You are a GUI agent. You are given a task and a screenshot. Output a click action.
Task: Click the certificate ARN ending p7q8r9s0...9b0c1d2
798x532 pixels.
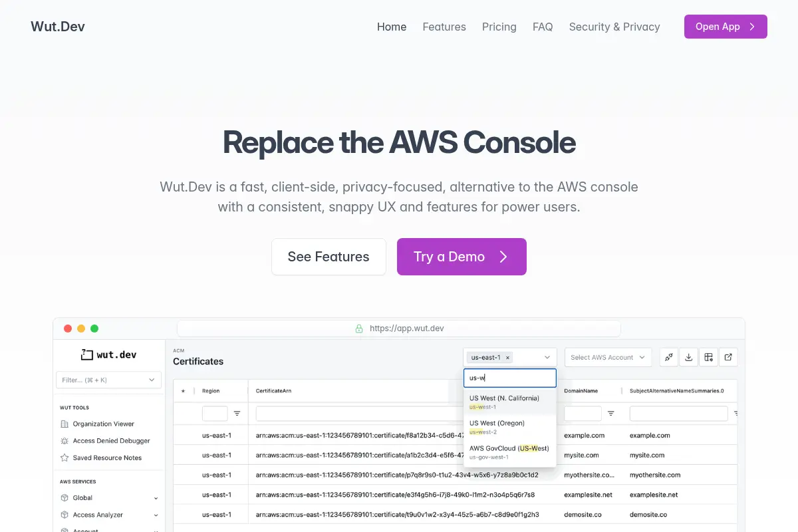click(397, 475)
